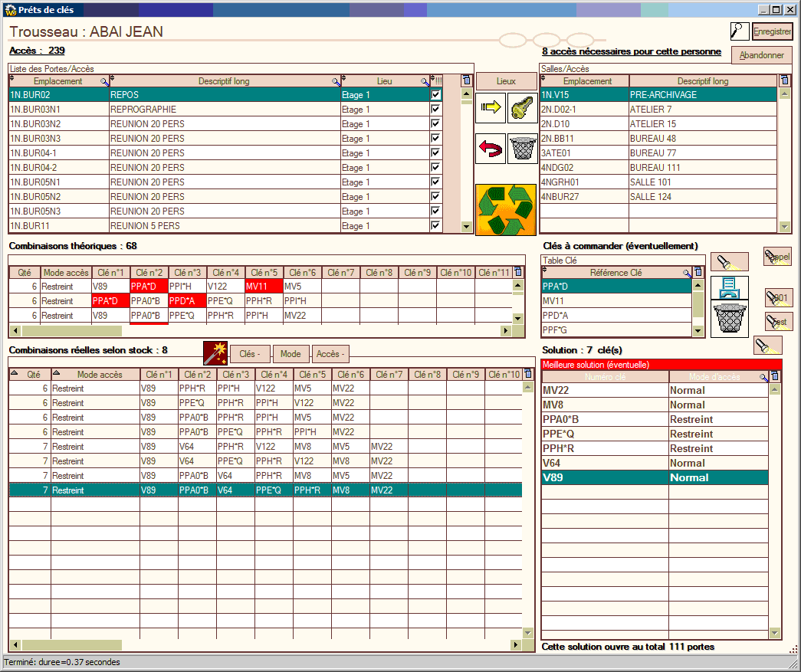
Task: Click the printer icon next to key table
Action: tap(730, 287)
